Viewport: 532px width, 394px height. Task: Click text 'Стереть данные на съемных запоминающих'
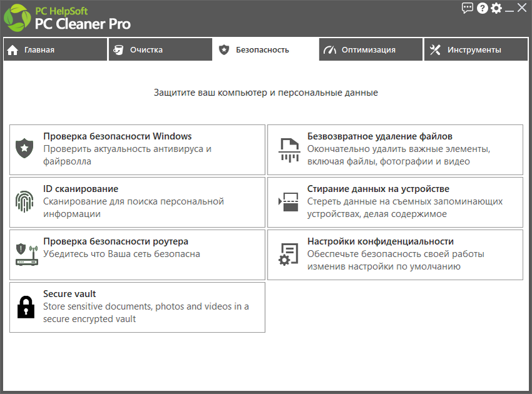coord(405,201)
